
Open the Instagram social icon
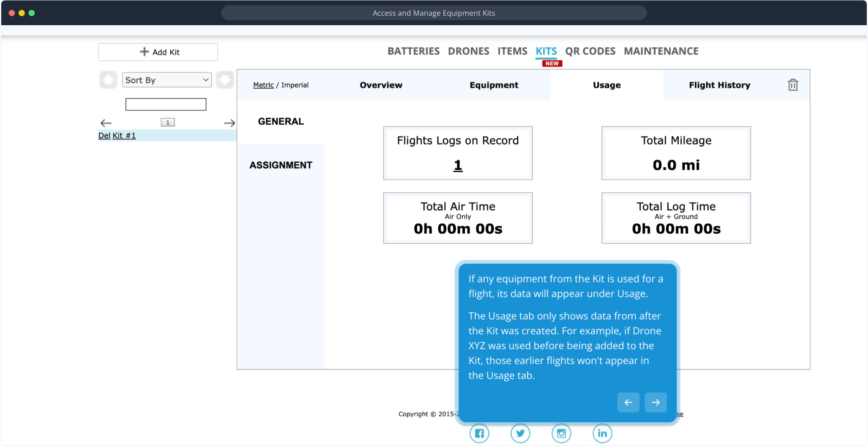tap(561, 433)
